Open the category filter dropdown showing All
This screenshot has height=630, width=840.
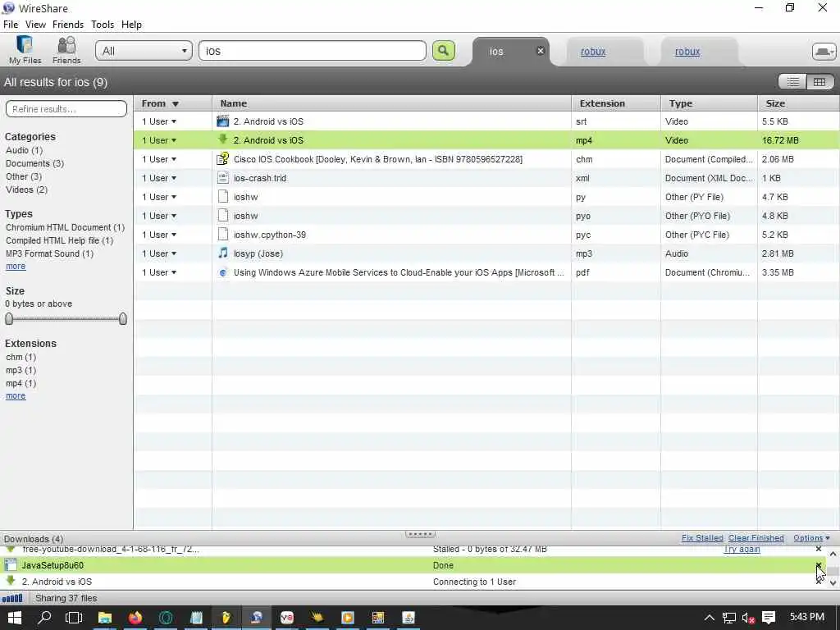coord(144,51)
